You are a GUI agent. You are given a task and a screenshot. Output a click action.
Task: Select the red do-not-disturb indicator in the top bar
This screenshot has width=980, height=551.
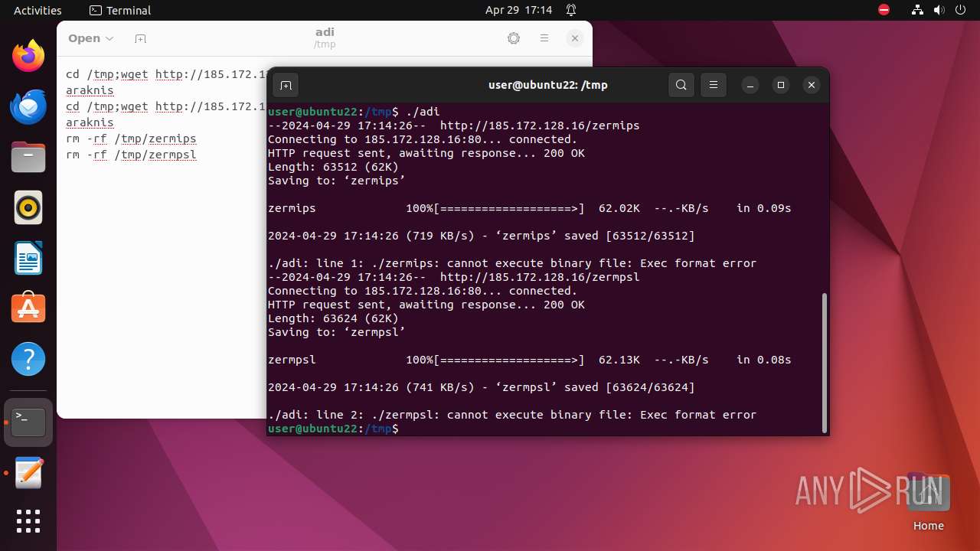(884, 10)
